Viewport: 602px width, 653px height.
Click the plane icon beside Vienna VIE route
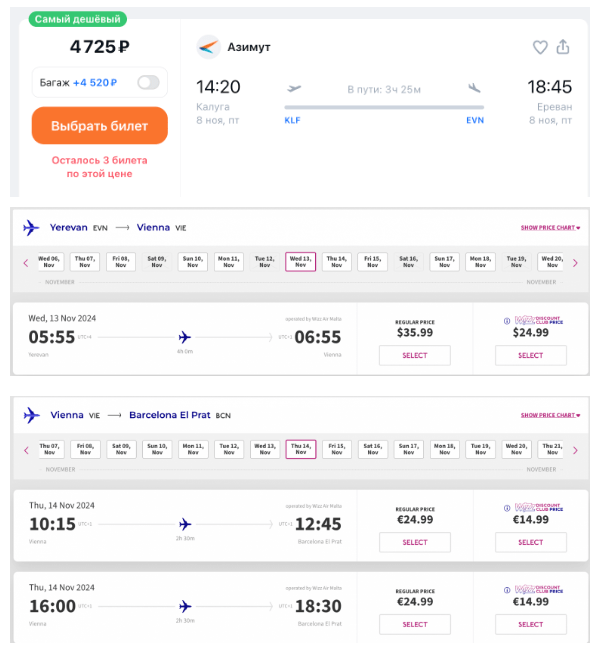point(32,415)
